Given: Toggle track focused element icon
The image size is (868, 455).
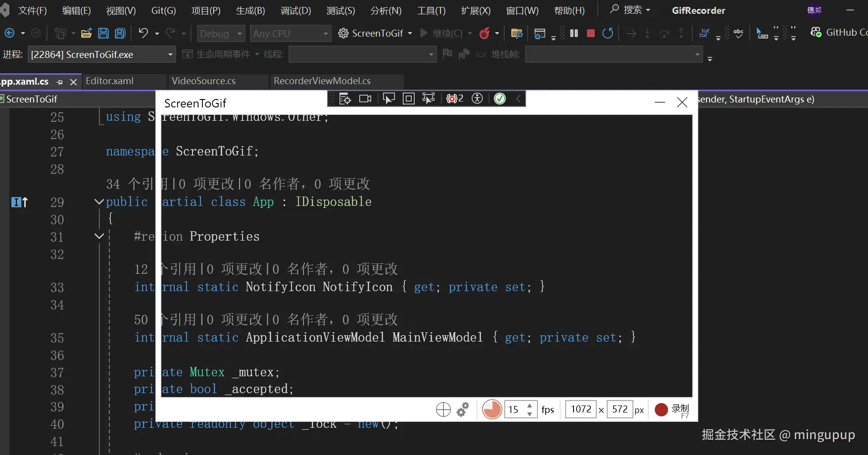Looking at the screenshot, I should coord(429,99).
